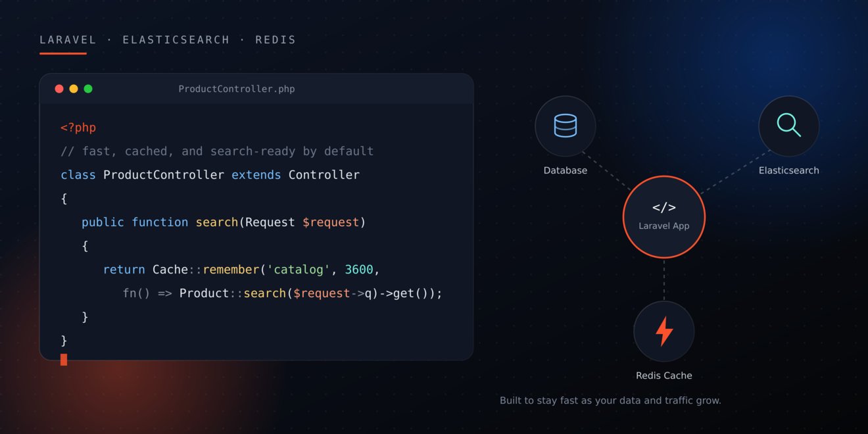Viewport: 868px width, 434px height.
Task: Click the 'Database' label under the icon
Action: pos(566,170)
